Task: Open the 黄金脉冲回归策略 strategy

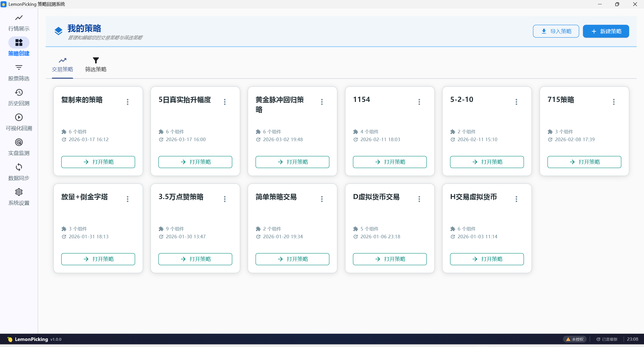Action: point(292,162)
